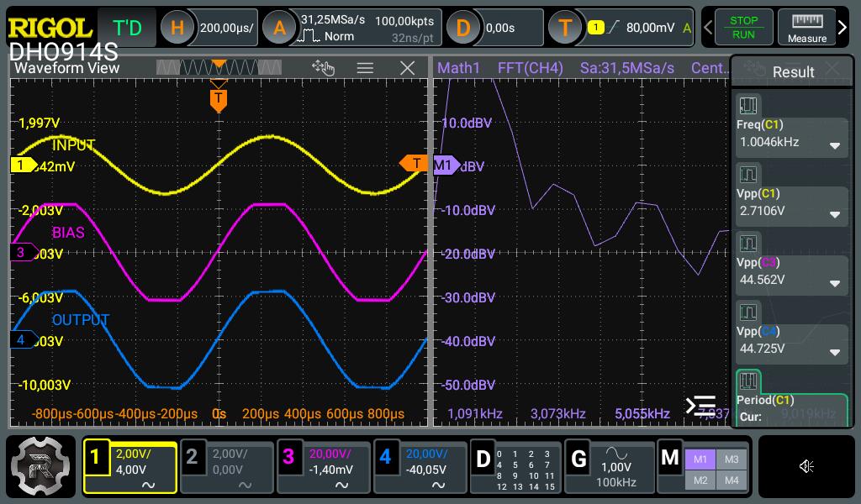Toggle channel 1 on/off

[96, 457]
